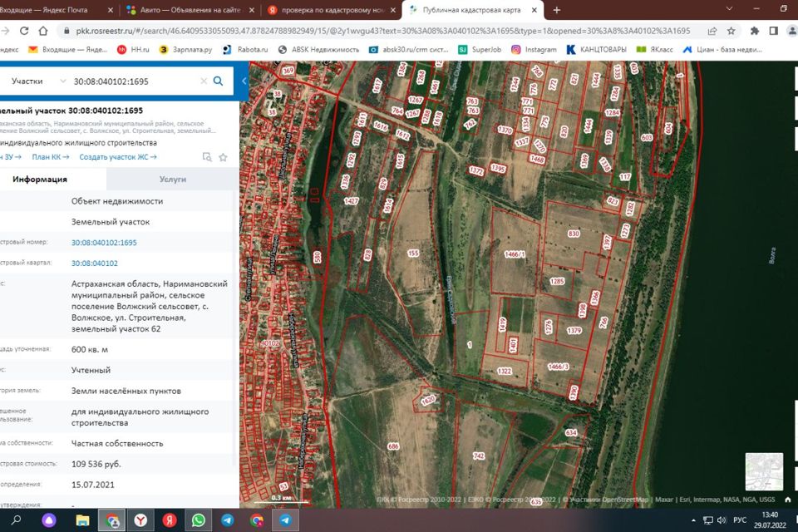Click the cadastral value 109 536 руб.

pos(96,465)
